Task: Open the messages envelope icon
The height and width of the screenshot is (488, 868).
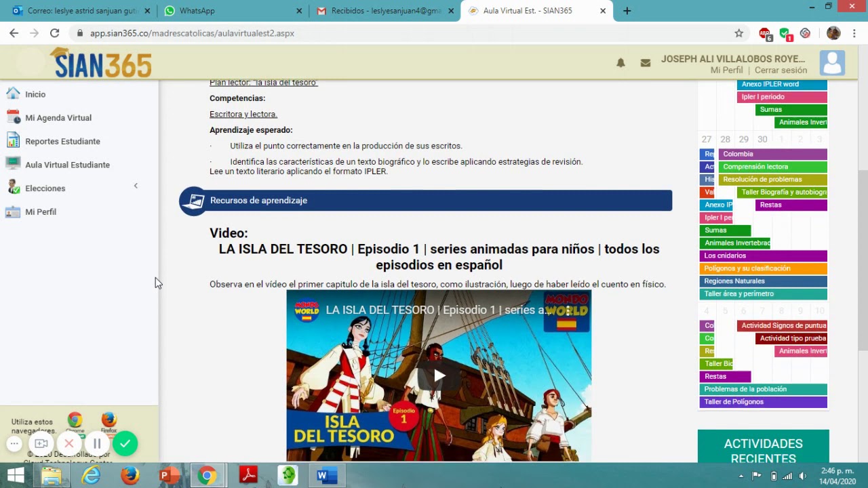Action: pyautogui.click(x=646, y=62)
